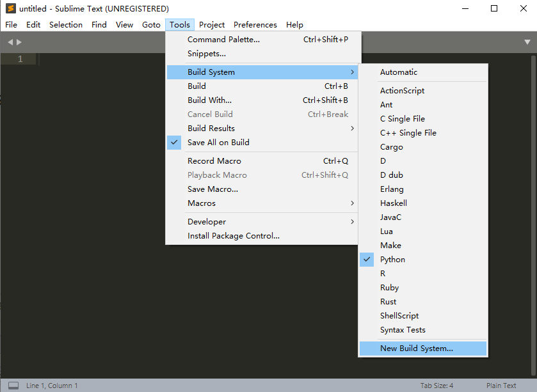The width and height of the screenshot is (537, 392).
Task: Open the Project menu
Action: point(212,25)
